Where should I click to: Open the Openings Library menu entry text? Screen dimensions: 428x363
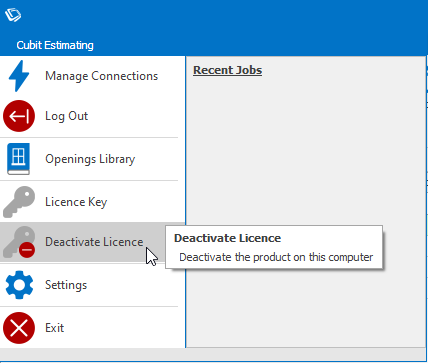tap(90, 159)
